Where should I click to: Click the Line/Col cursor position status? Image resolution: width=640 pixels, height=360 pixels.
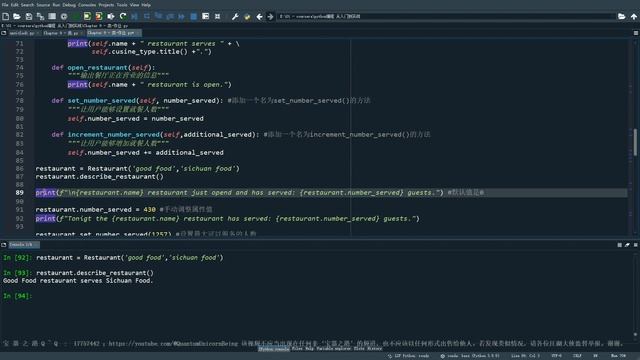coord(525,356)
